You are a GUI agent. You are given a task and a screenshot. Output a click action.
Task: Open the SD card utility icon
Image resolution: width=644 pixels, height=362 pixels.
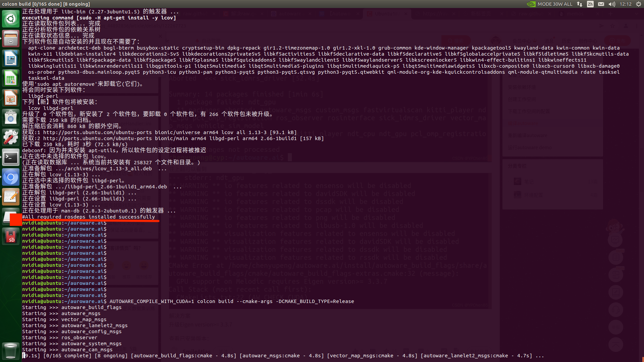(11, 236)
